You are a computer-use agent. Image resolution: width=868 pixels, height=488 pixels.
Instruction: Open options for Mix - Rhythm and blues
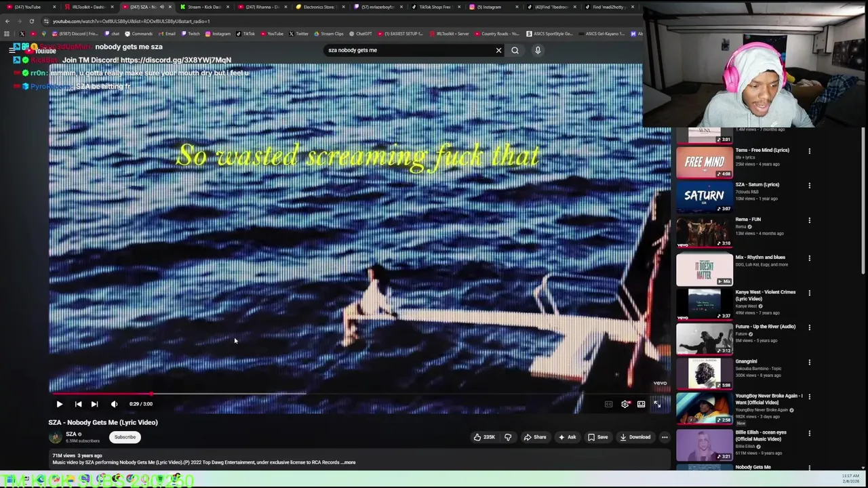809,258
